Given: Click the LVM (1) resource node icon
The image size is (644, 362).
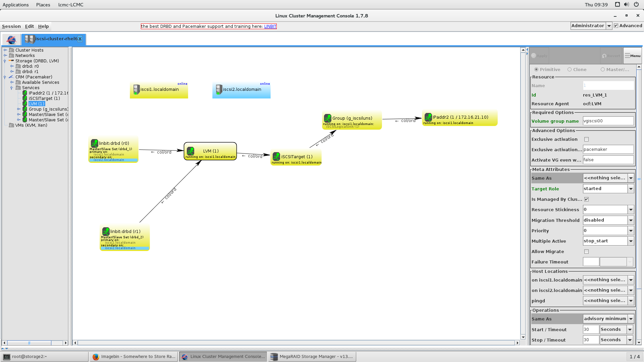Looking at the screenshot, I should [191, 151].
